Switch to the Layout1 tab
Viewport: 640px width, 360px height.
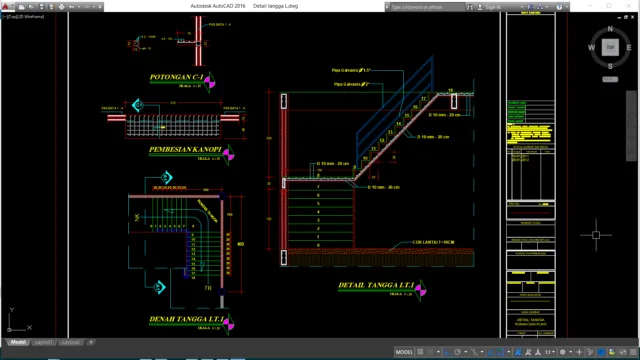tap(43, 342)
